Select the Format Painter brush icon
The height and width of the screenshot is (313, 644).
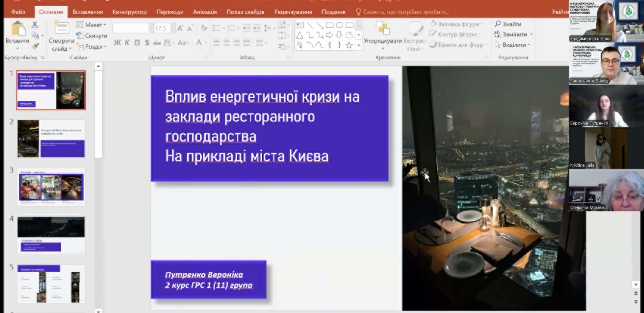35,47
